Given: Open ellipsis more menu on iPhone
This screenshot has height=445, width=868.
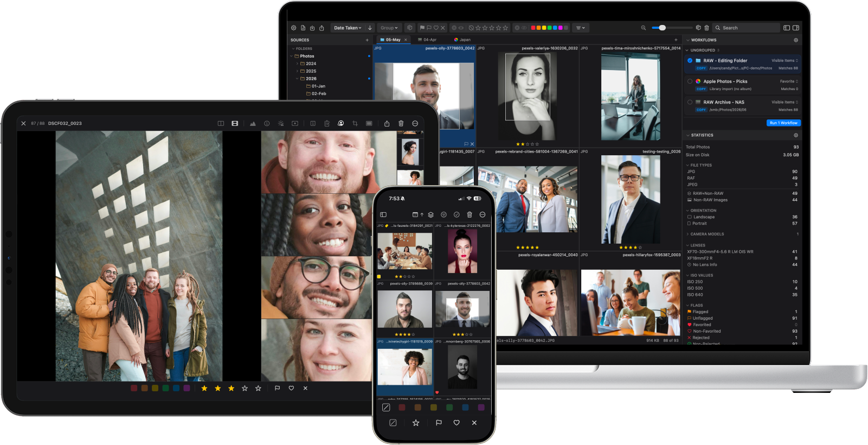Looking at the screenshot, I should click(x=483, y=214).
